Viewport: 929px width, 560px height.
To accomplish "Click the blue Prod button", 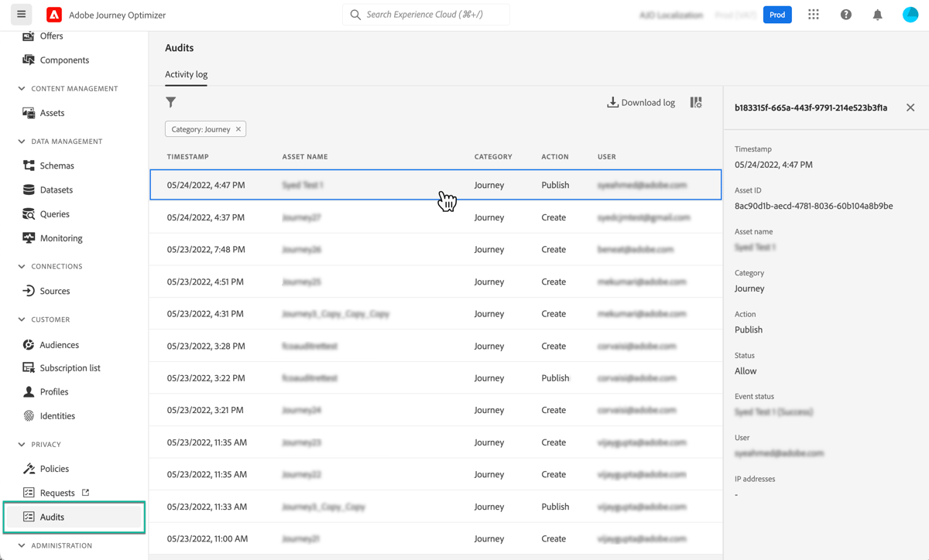I will [777, 14].
